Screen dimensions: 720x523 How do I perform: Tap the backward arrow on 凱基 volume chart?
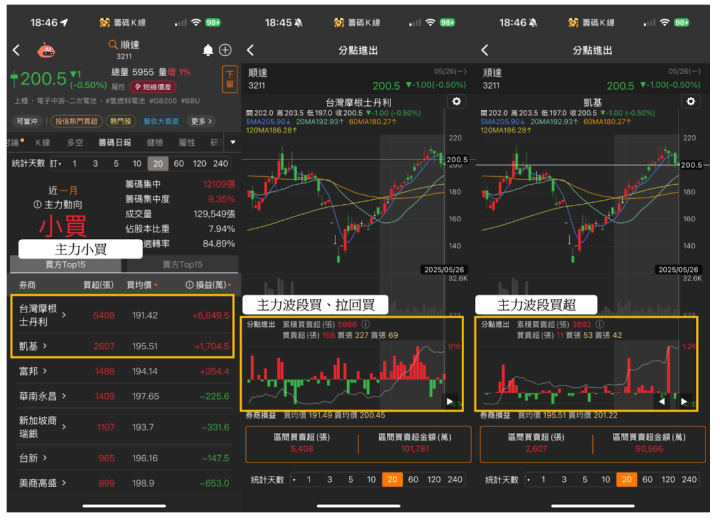tap(662, 401)
